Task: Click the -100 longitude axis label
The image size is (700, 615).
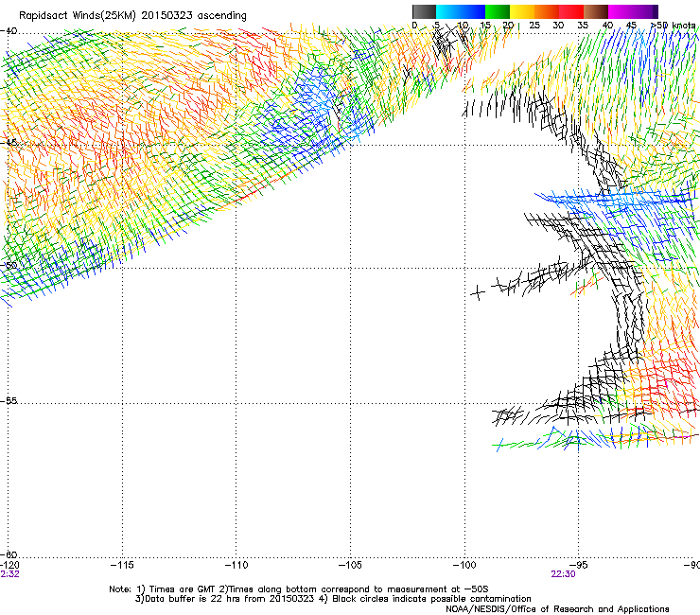Action: [464, 565]
